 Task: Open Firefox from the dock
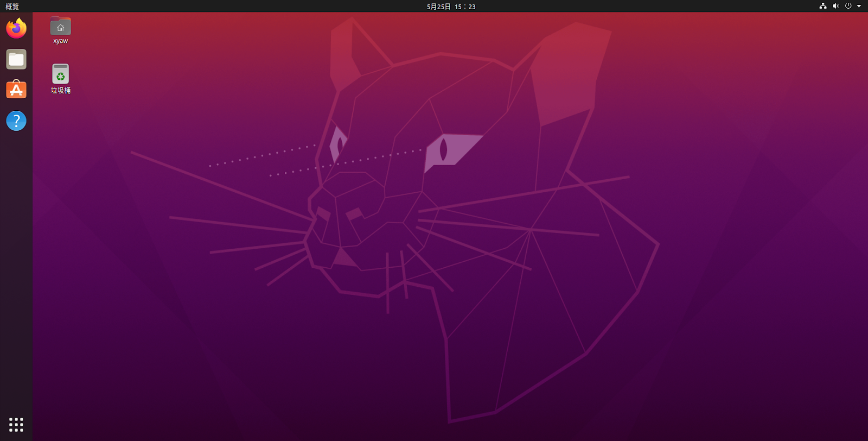pos(16,28)
